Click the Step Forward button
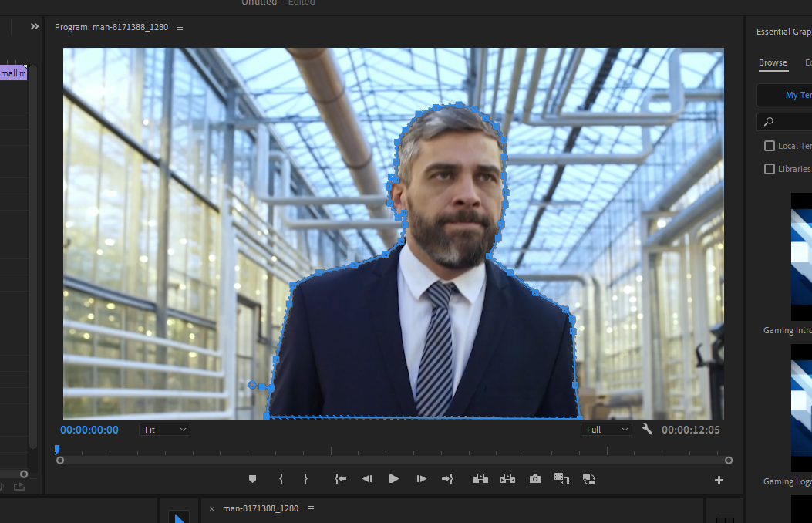 [x=421, y=478]
